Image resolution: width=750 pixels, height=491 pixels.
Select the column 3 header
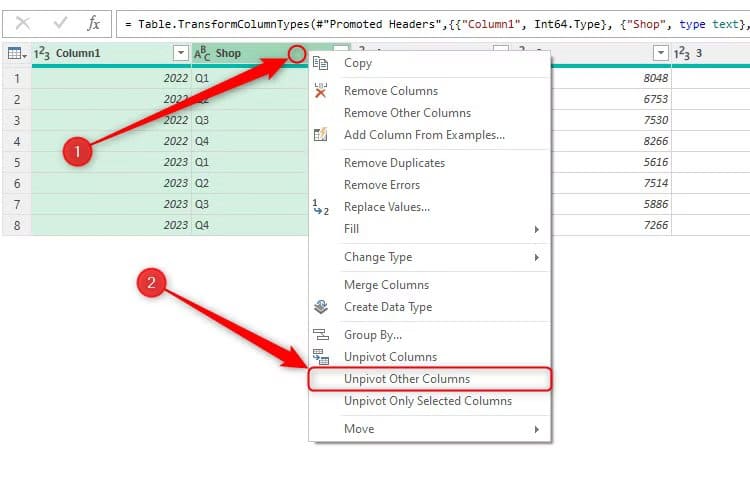click(711, 54)
